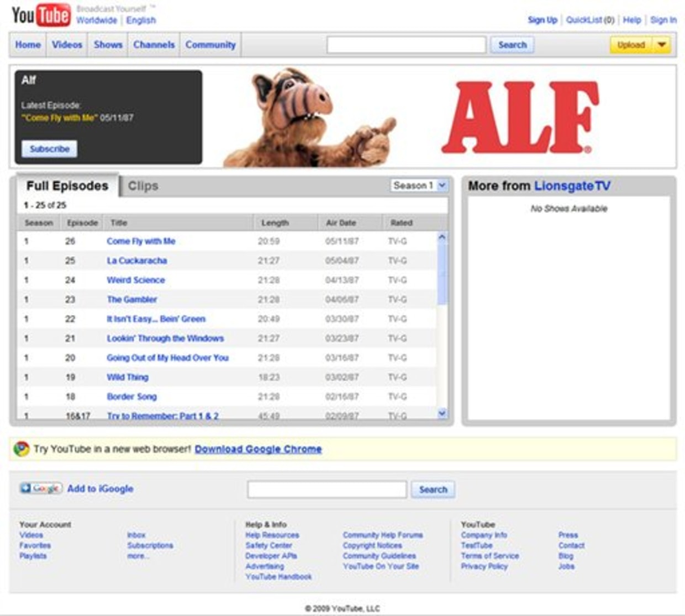Sort by the Episode column header
This screenshot has width=685, height=616.
[82, 223]
